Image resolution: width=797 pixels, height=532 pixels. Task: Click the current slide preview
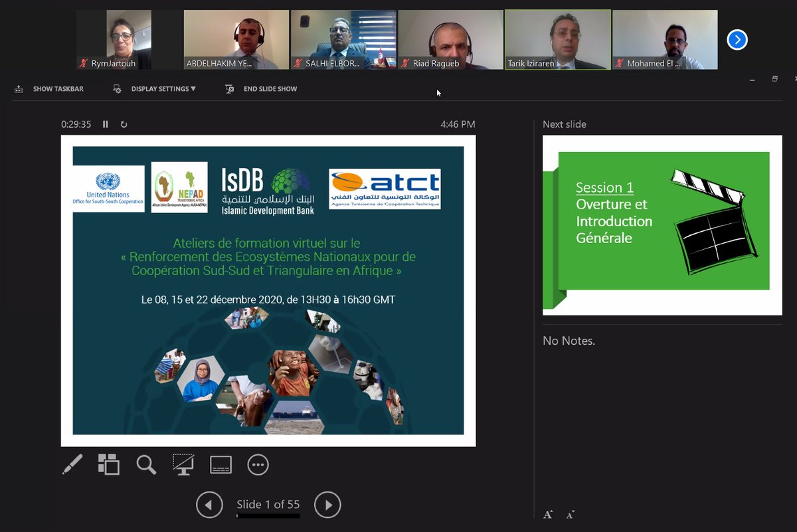(x=268, y=291)
